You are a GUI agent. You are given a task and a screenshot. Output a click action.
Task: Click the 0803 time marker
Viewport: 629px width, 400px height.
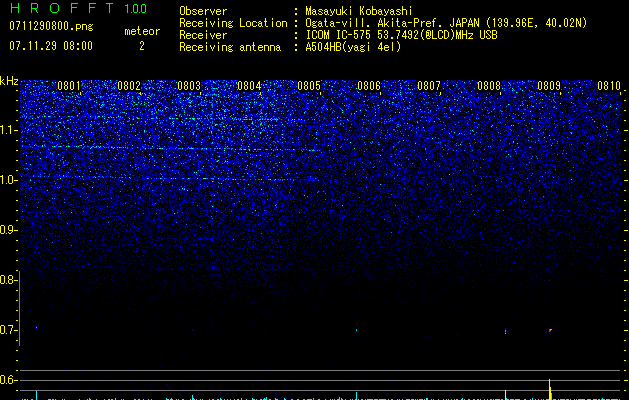pos(189,86)
